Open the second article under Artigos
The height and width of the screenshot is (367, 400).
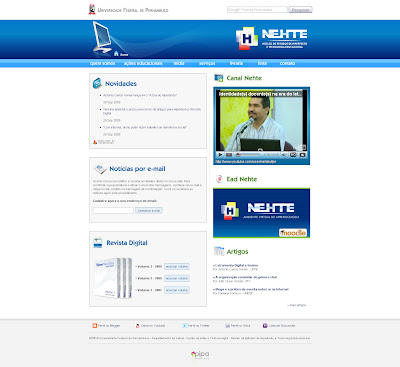point(245,277)
